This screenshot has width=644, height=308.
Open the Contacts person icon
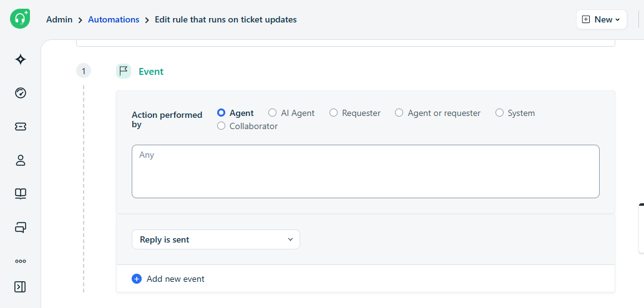[21, 160]
